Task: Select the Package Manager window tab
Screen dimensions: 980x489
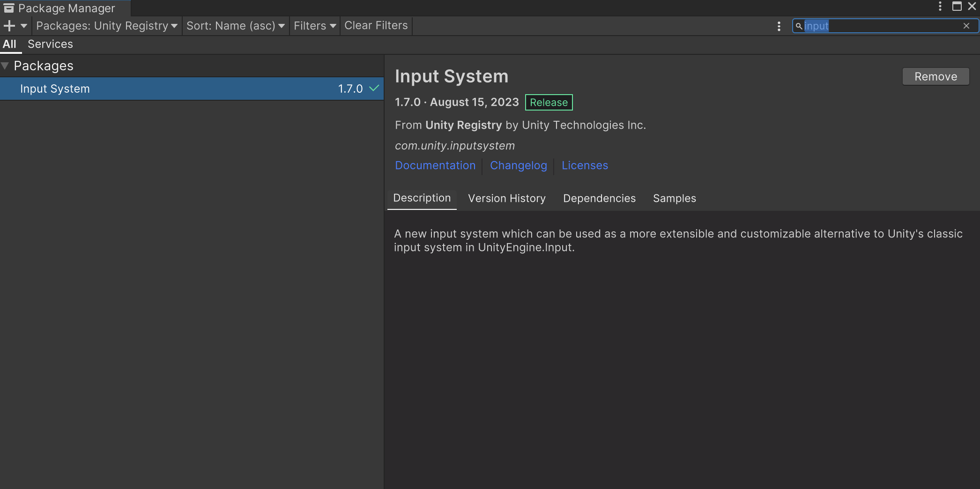Action: click(x=65, y=8)
